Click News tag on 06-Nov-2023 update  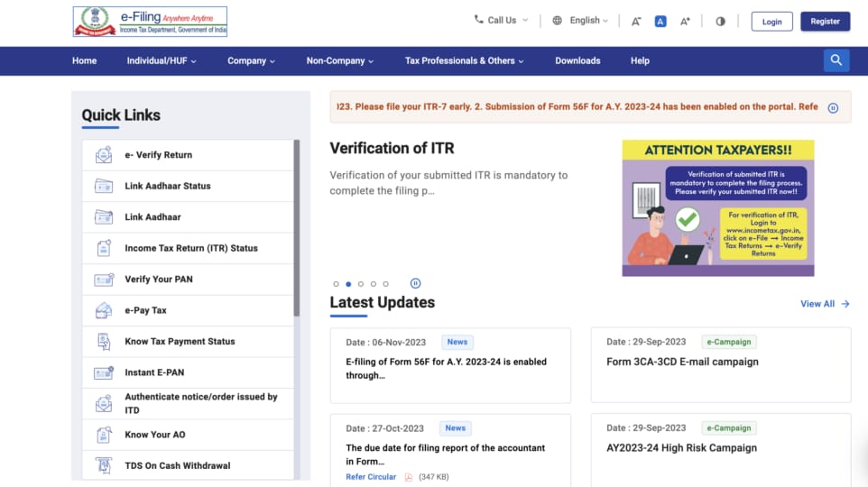coord(457,342)
